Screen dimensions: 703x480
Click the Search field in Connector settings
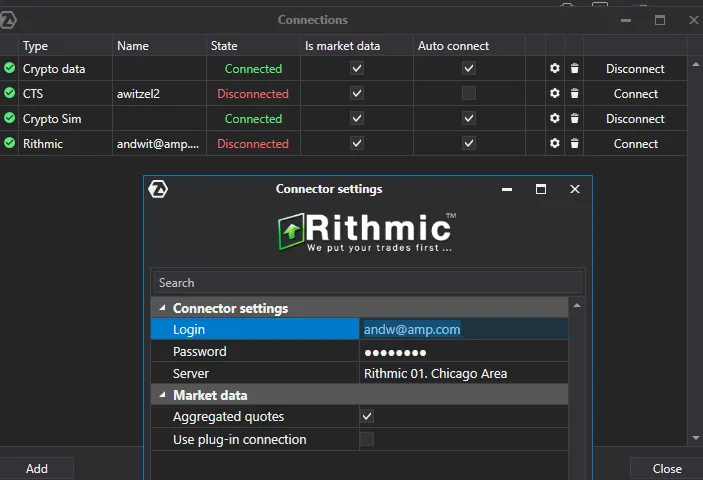[366, 283]
